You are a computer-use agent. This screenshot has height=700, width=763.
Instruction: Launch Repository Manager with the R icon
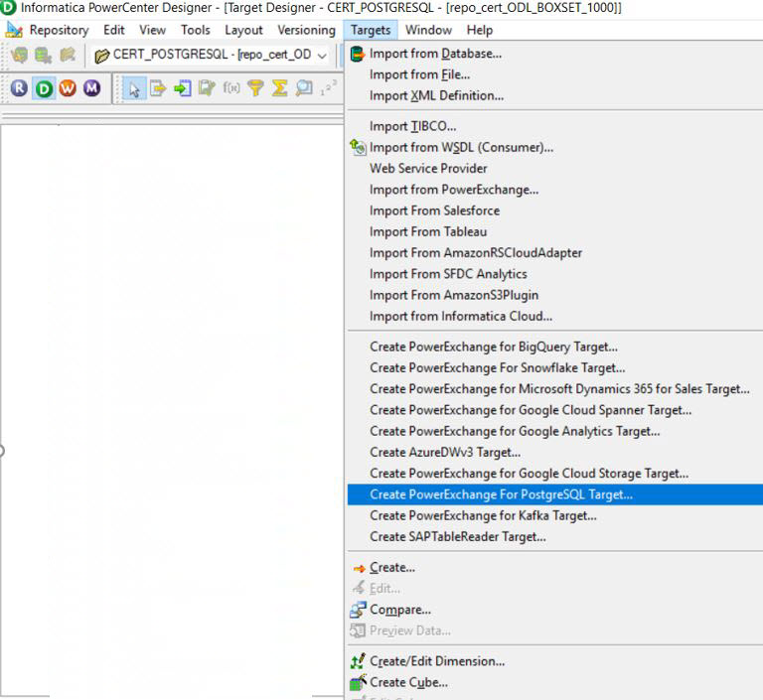19,88
